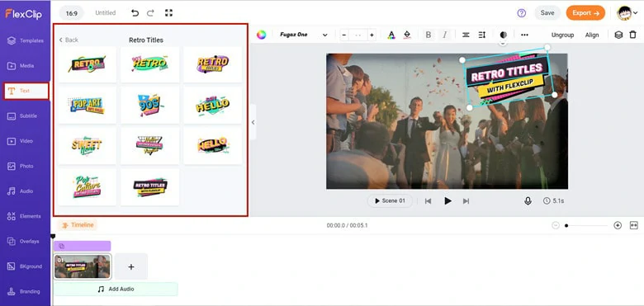Adjust the 5.1s scene duration

tap(554, 201)
